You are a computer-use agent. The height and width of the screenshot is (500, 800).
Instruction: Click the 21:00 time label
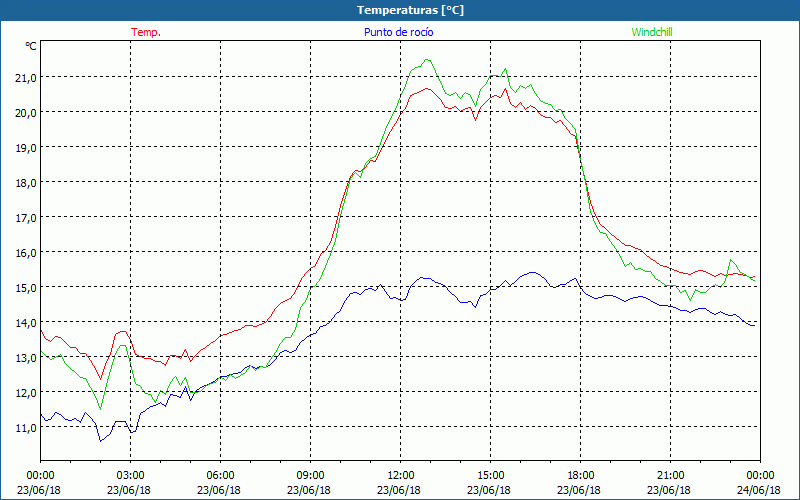(670, 476)
